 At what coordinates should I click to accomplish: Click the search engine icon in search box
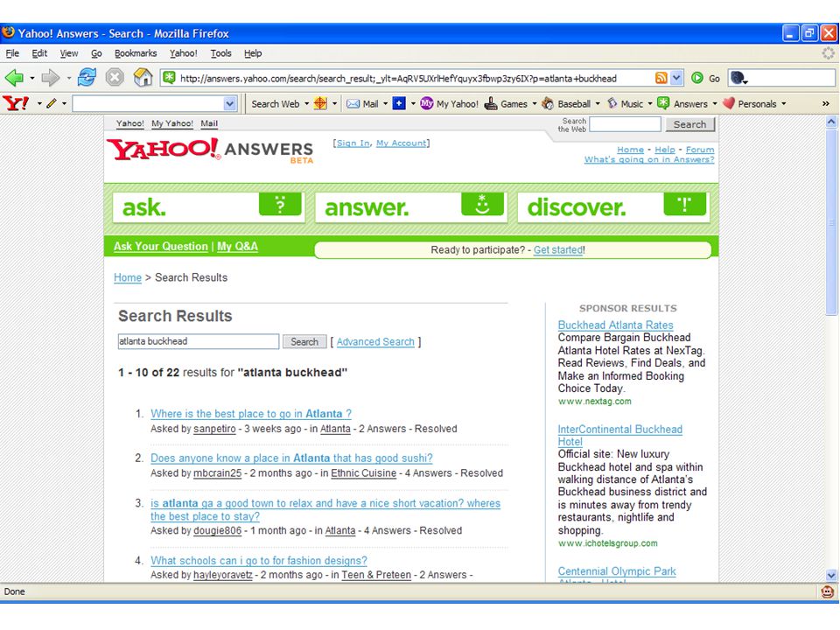(x=738, y=78)
